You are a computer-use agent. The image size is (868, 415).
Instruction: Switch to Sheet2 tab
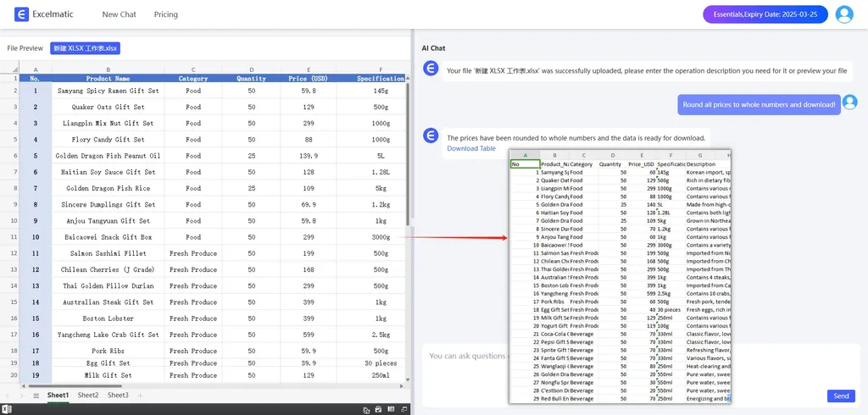coord(88,396)
